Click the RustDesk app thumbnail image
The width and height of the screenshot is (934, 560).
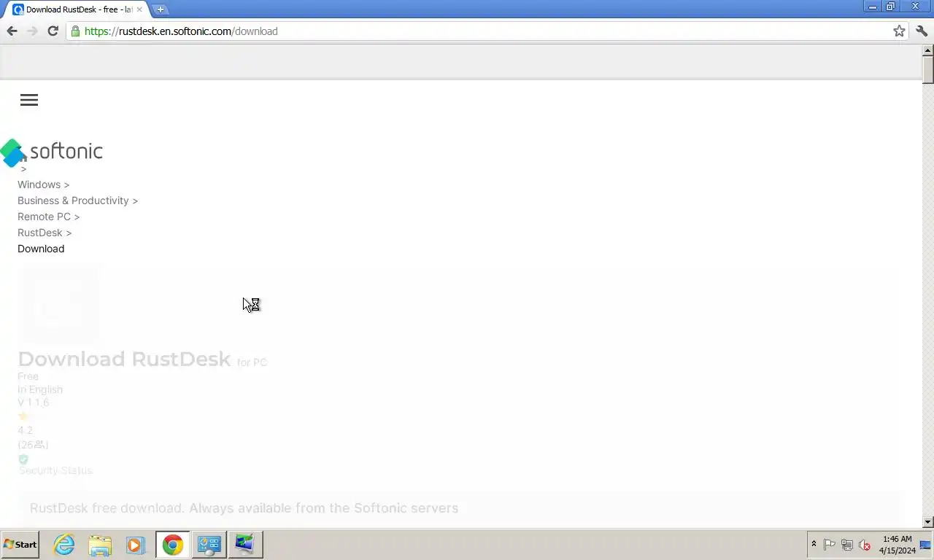[x=58, y=305]
